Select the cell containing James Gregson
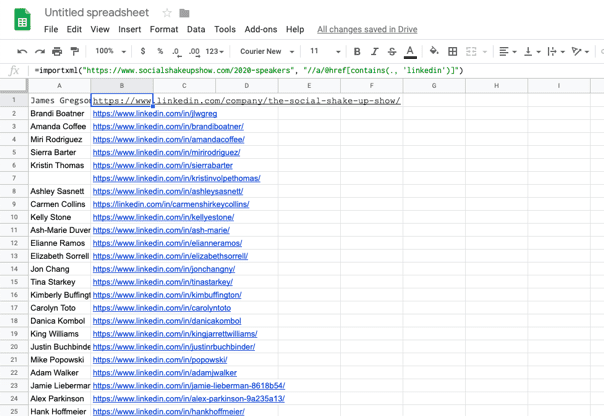Image resolution: width=604 pixels, height=416 pixels. (59, 101)
